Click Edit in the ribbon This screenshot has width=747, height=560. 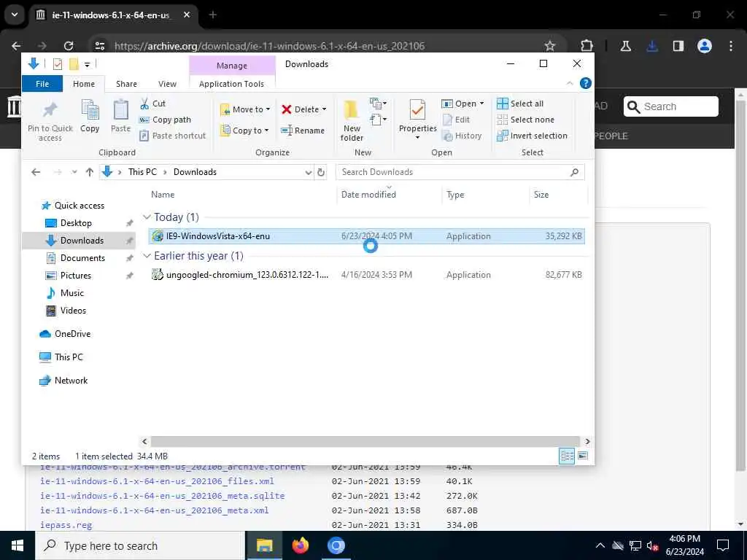tap(456, 120)
